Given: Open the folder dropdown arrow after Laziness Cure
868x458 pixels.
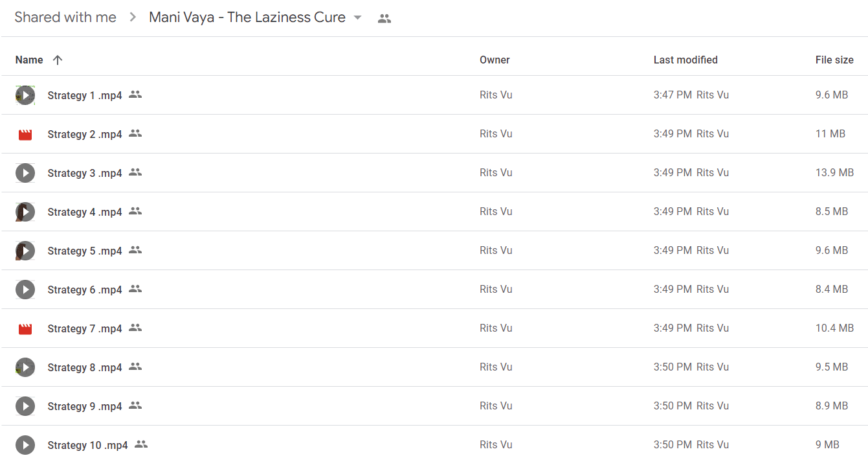Looking at the screenshot, I should click(358, 17).
